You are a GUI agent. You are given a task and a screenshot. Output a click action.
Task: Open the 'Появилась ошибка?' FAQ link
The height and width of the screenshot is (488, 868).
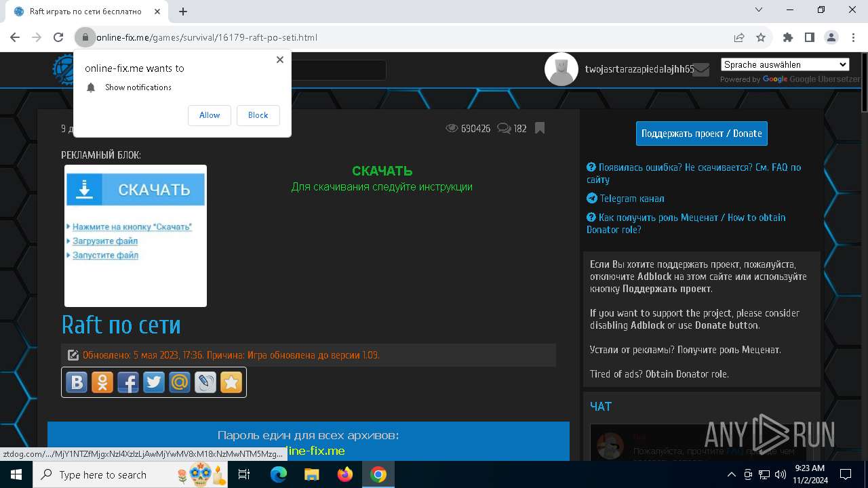pos(694,174)
